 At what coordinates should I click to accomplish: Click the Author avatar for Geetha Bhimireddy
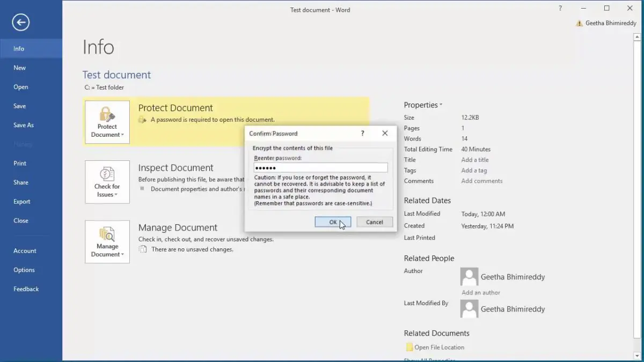(x=469, y=277)
